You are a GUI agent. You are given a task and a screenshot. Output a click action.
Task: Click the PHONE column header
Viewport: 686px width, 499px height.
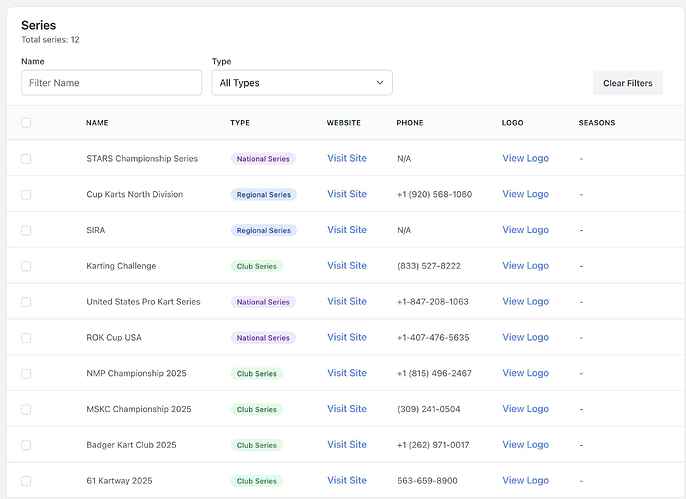pyautogui.click(x=410, y=123)
